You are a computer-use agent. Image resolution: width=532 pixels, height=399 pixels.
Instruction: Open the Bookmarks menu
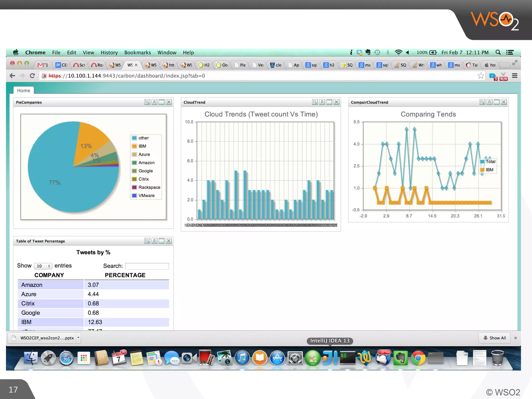click(137, 52)
